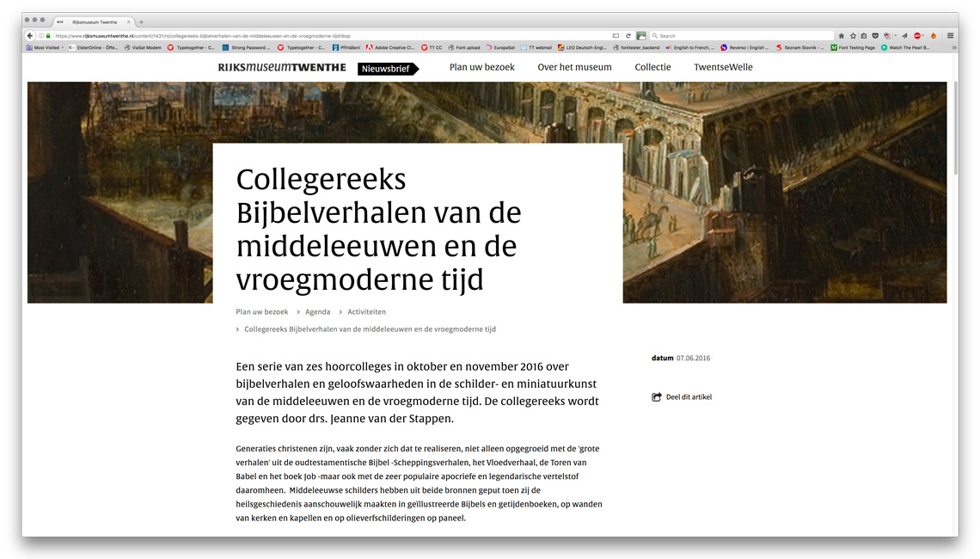The width and height of the screenshot is (980, 559).
Task: Show bookmarks list clipboard icon
Action: (864, 35)
